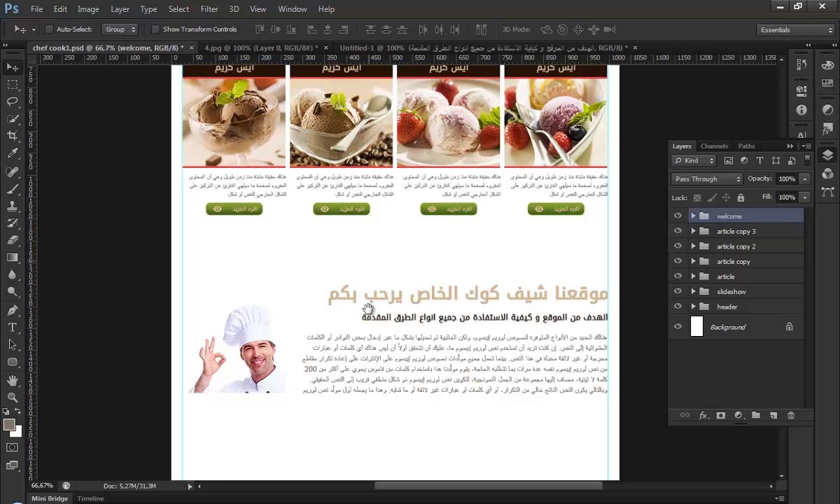The image size is (840, 504).
Task: Open the Auto-Select Group dropdown
Action: tap(120, 29)
